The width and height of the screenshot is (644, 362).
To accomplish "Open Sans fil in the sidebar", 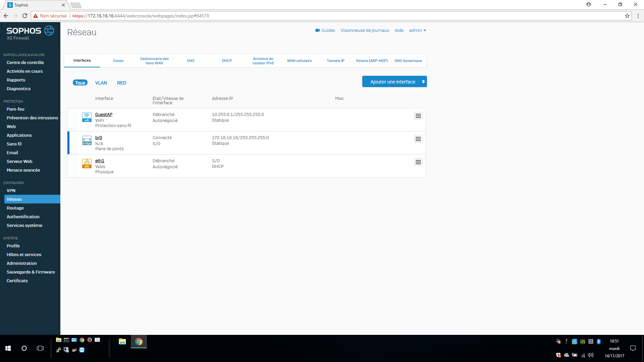I will 14,144.
